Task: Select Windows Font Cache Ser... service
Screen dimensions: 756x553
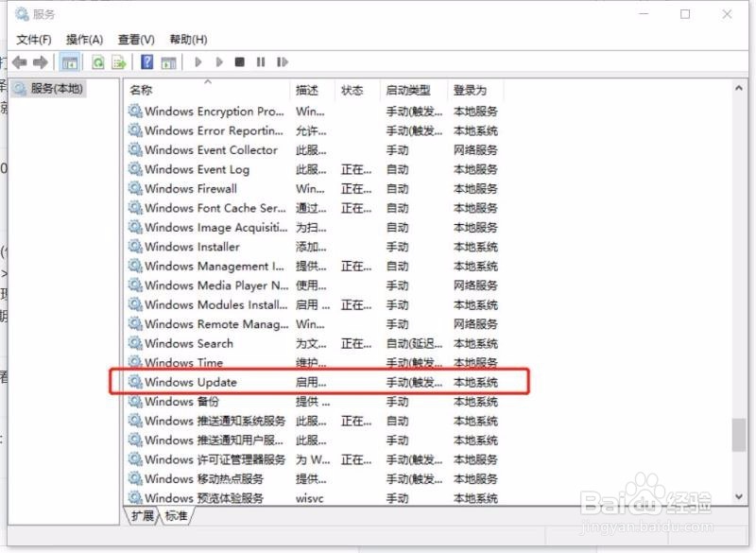Action: (x=314, y=208)
